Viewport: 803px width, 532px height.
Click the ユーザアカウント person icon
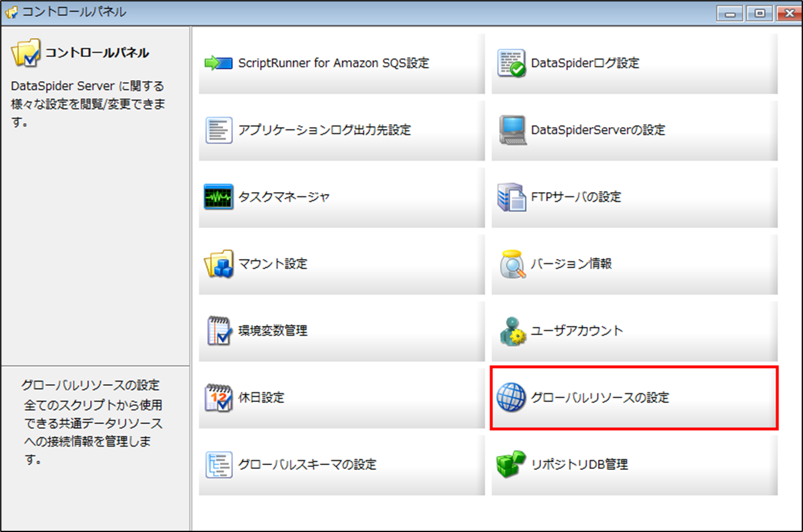[511, 331]
